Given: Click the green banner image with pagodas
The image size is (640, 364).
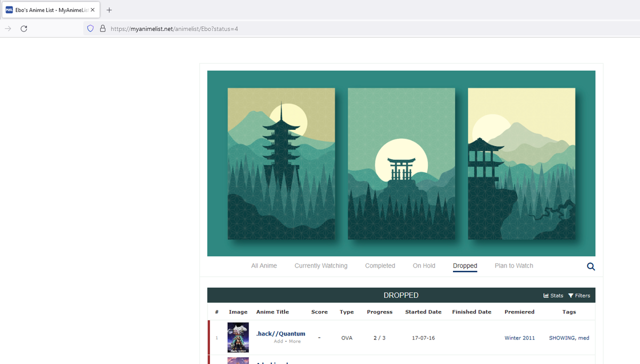Looking at the screenshot, I should [x=401, y=163].
